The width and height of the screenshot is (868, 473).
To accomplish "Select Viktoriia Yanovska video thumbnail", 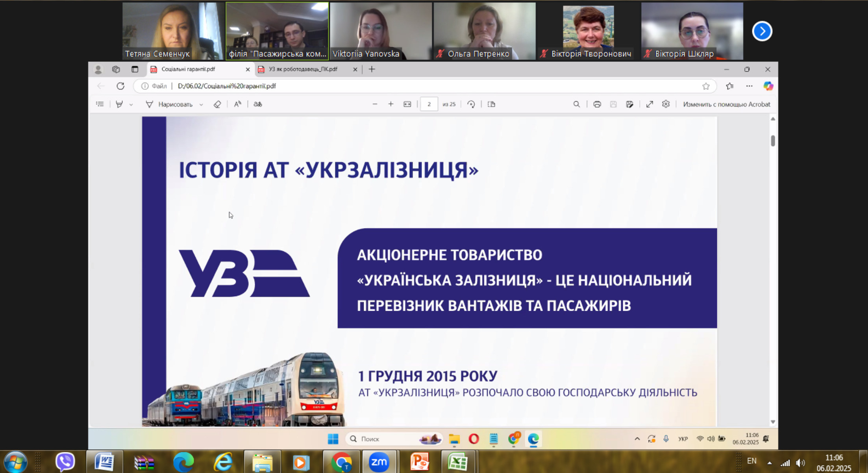I will [381, 31].
